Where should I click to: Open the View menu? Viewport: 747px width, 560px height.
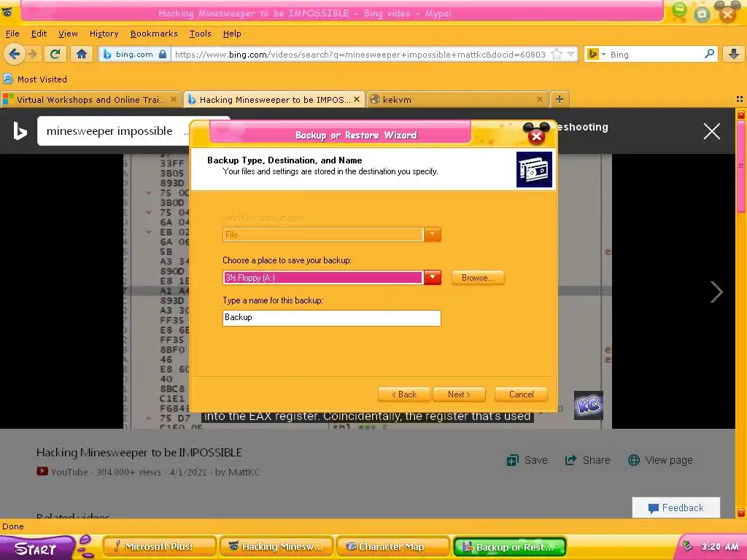coord(68,34)
